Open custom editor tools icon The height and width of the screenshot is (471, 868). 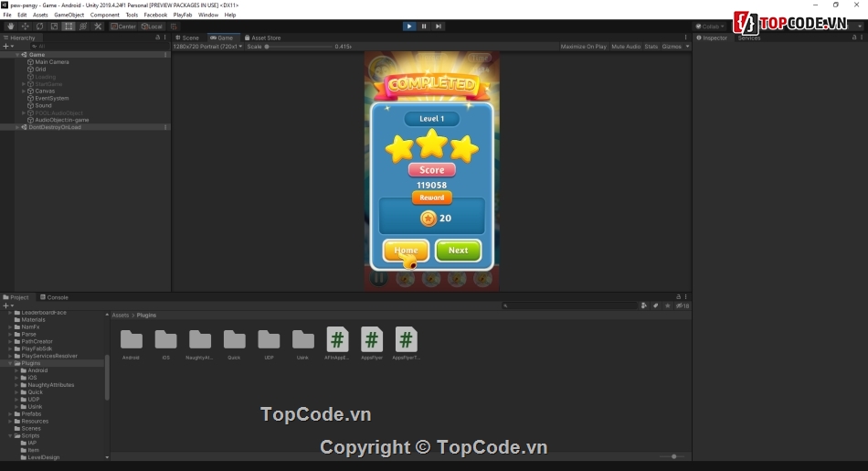98,26
